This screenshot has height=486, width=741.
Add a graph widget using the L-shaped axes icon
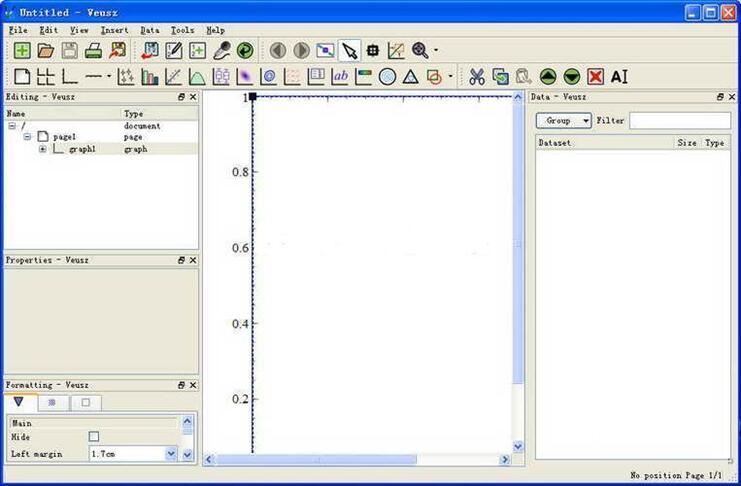pyautogui.click(x=69, y=77)
